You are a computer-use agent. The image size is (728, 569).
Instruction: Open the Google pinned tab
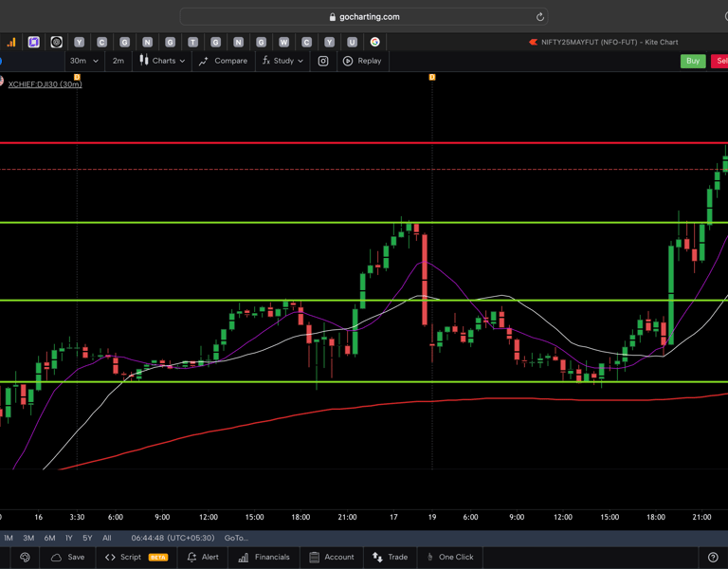click(x=374, y=43)
